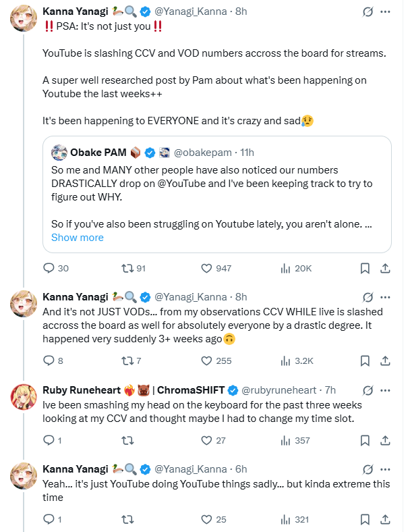This screenshot has height=532, width=410.
Task: Open more options on the last Kanna tweet
Action: (385, 469)
